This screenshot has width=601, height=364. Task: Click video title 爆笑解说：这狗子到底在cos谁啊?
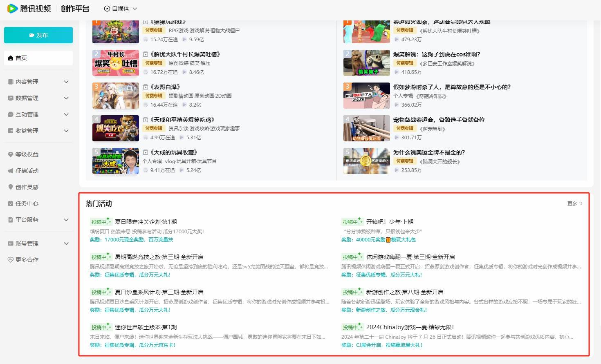(x=437, y=54)
